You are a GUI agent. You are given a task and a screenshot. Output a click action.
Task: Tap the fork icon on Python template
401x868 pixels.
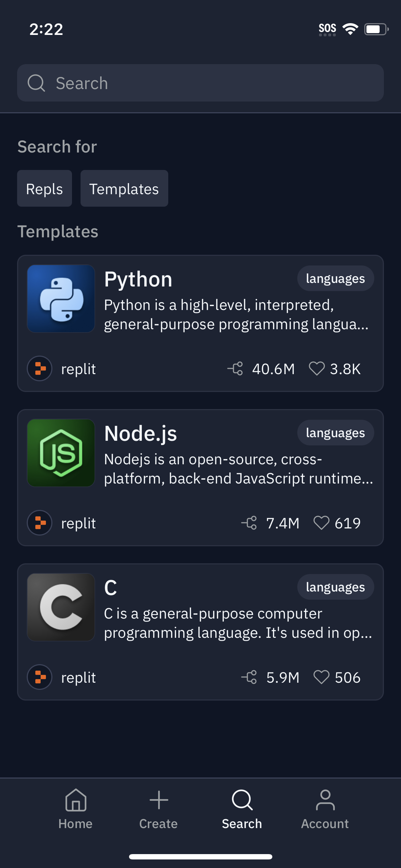click(235, 368)
